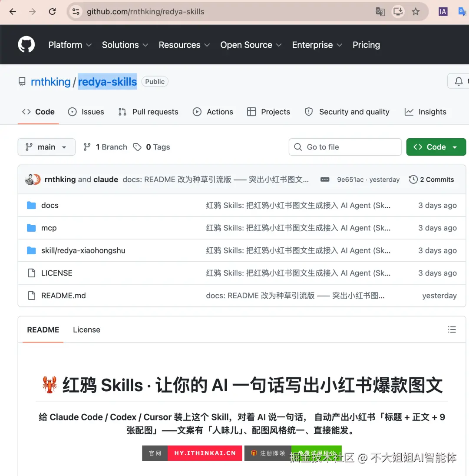
Task: Click the README.md file icon
Action: 32,295
